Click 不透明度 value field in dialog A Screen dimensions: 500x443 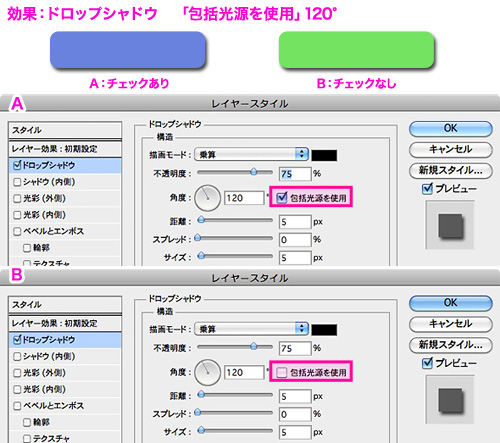(295, 174)
